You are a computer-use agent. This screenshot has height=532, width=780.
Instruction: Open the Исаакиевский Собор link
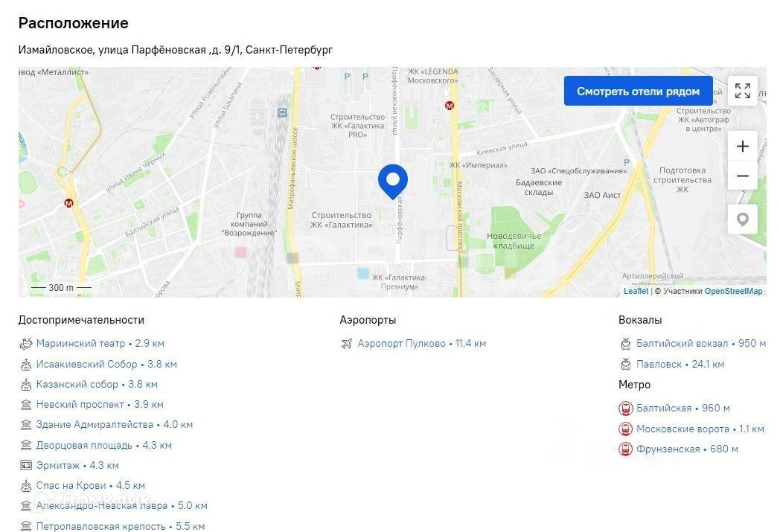click(x=86, y=364)
